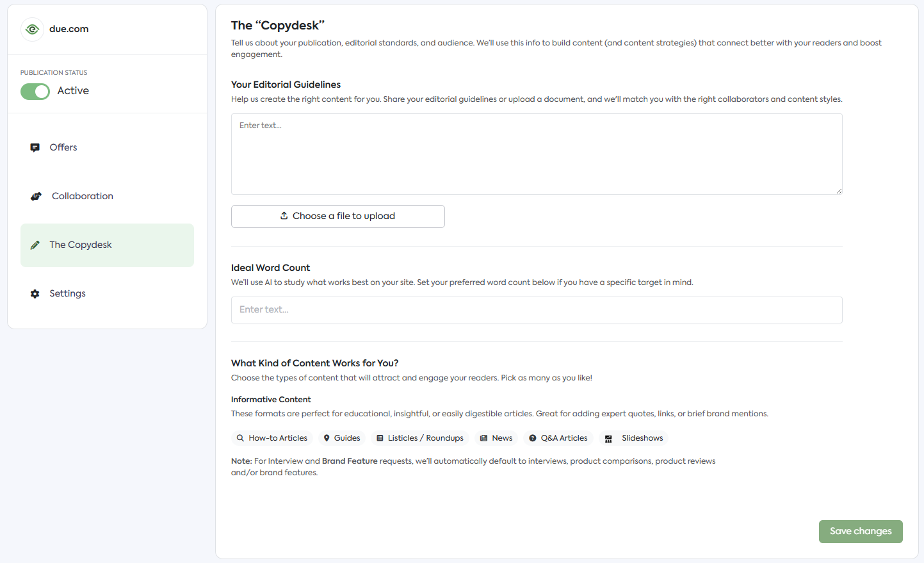
Task: Open the Settings menu item
Action: [67, 293]
